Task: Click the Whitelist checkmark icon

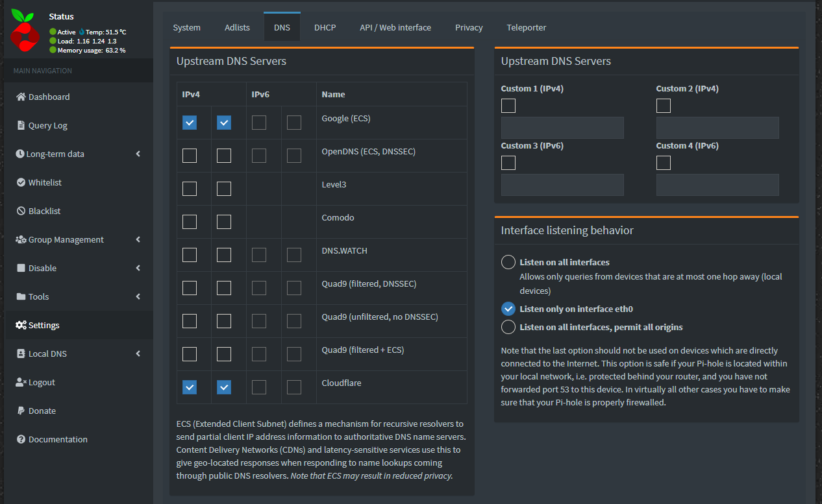Action: (21, 182)
